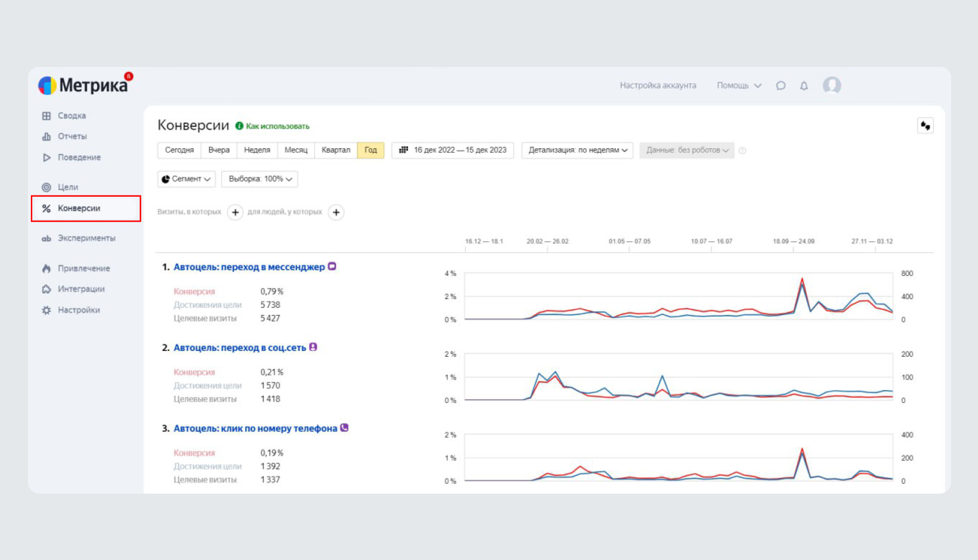Click the 1 570 achievements value
The height and width of the screenshot is (560, 978).
[x=270, y=386]
